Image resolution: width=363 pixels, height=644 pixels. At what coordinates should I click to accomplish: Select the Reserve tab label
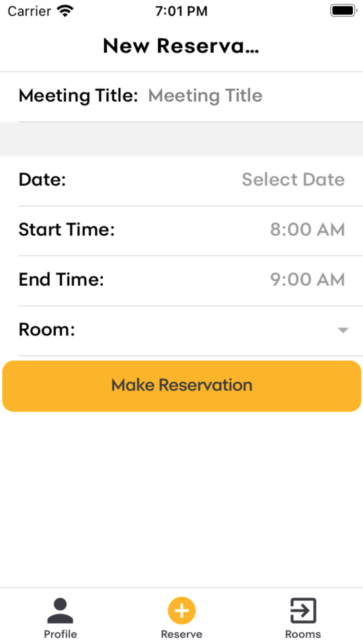point(182,634)
